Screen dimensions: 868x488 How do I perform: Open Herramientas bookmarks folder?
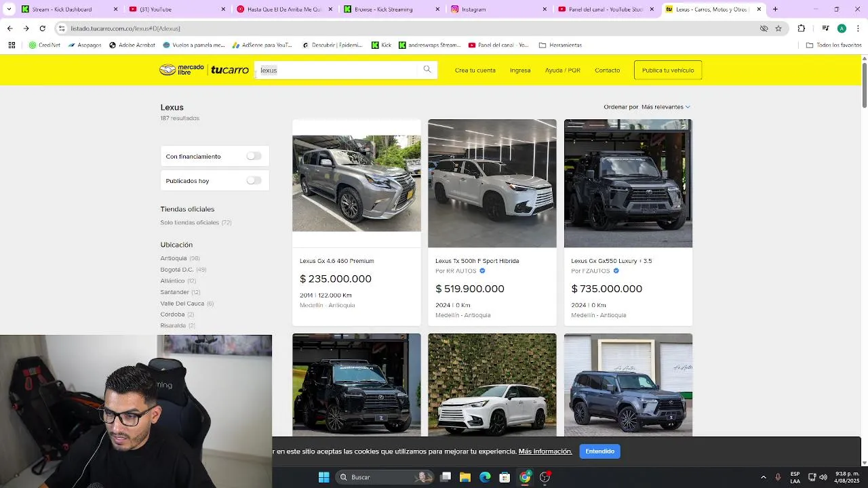click(560, 45)
